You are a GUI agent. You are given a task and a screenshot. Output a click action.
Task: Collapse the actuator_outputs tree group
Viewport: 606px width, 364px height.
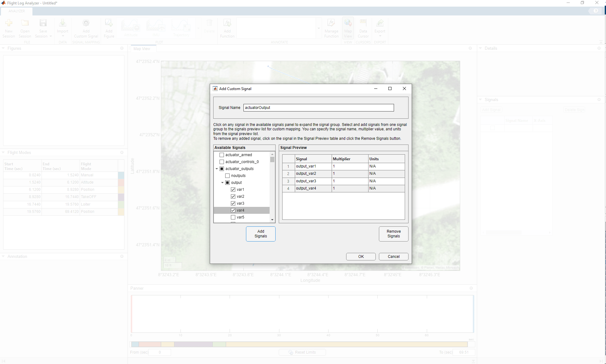tap(217, 169)
